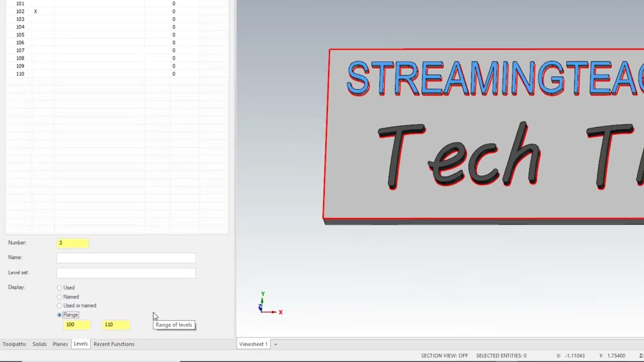644x362 pixels.
Task: Select level 102 row number
Action: point(20,11)
